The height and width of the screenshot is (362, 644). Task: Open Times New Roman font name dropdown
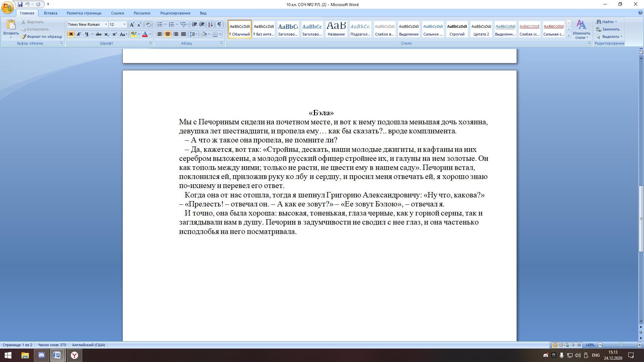click(x=106, y=24)
